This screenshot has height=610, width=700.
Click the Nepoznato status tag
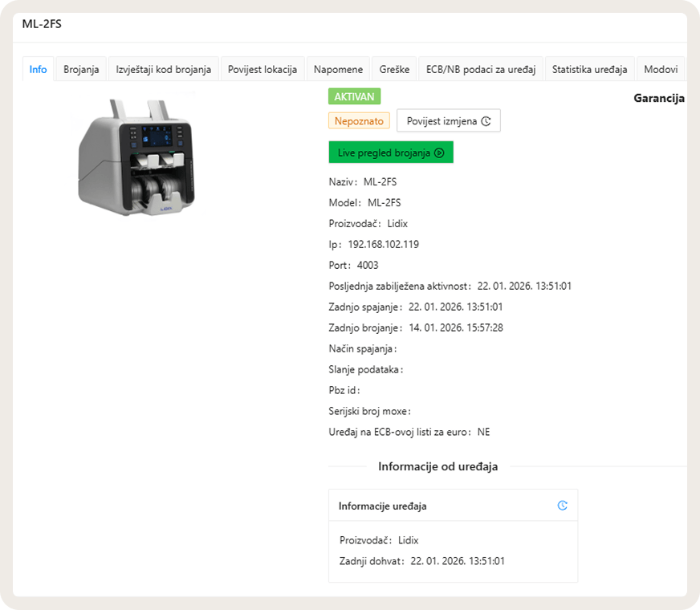359,121
